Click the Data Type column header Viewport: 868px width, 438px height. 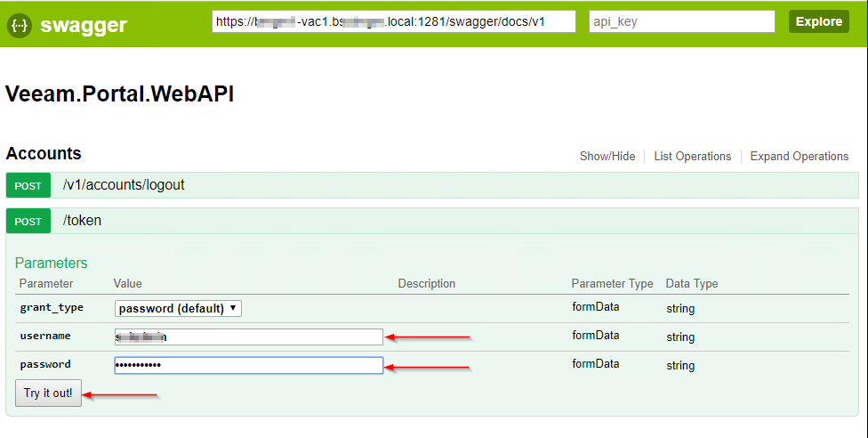[692, 283]
